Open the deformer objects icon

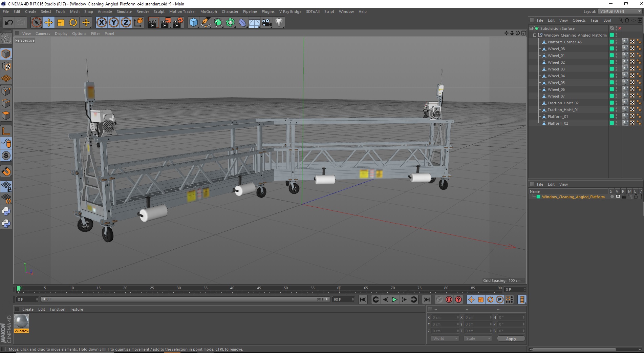pyautogui.click(x=242, y=23)
